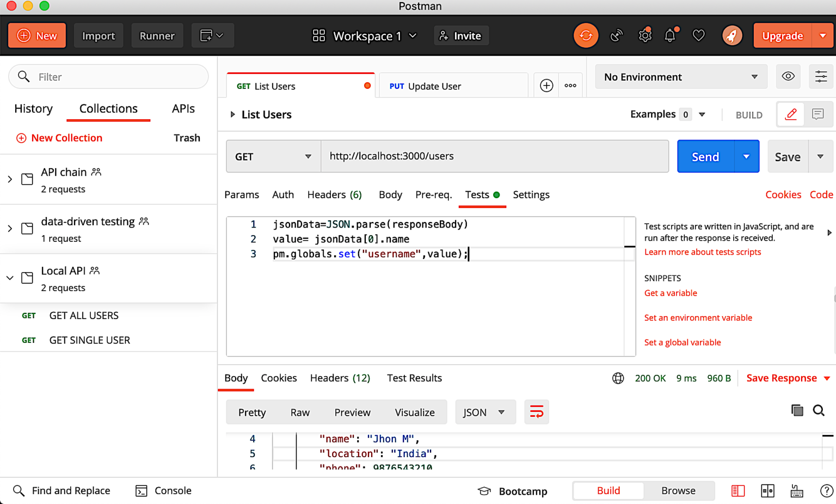Open the GET method dropdown
The width and height of the screenshot is (836, 504).
click(x=273, y=157)
